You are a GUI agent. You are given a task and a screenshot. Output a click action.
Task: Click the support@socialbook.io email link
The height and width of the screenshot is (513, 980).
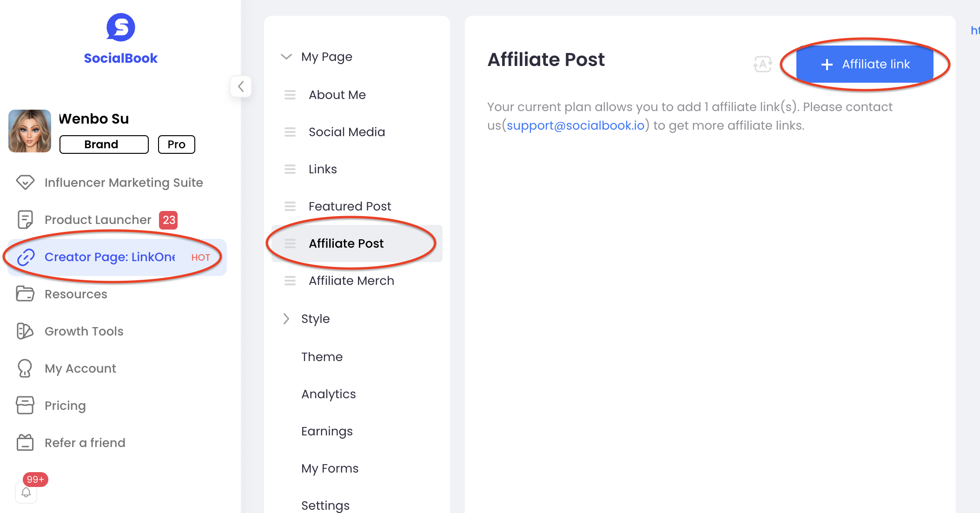tap(576, 125)
